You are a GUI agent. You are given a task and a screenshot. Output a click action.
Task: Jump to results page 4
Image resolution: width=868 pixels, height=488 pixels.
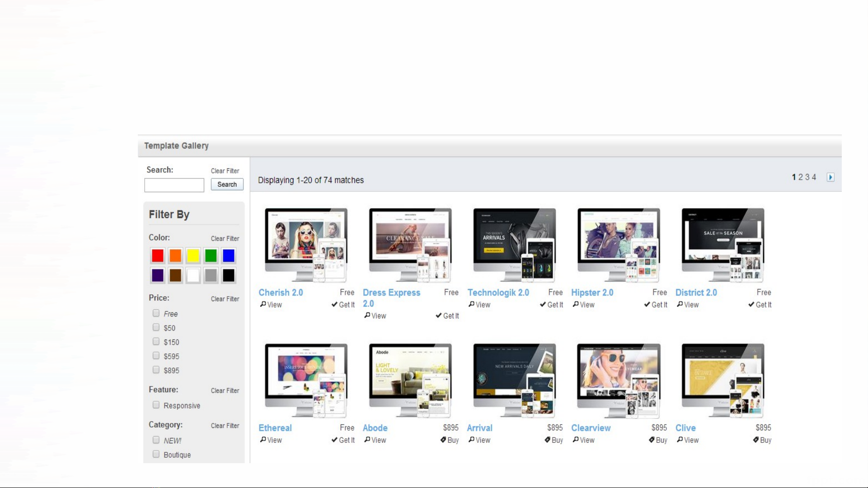point(814,177)
